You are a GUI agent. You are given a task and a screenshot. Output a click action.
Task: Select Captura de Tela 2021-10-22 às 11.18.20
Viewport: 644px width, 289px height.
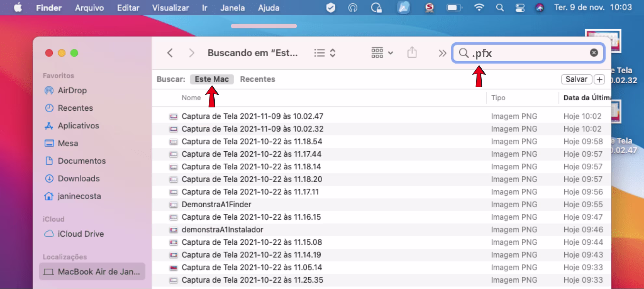pos(382,179)
